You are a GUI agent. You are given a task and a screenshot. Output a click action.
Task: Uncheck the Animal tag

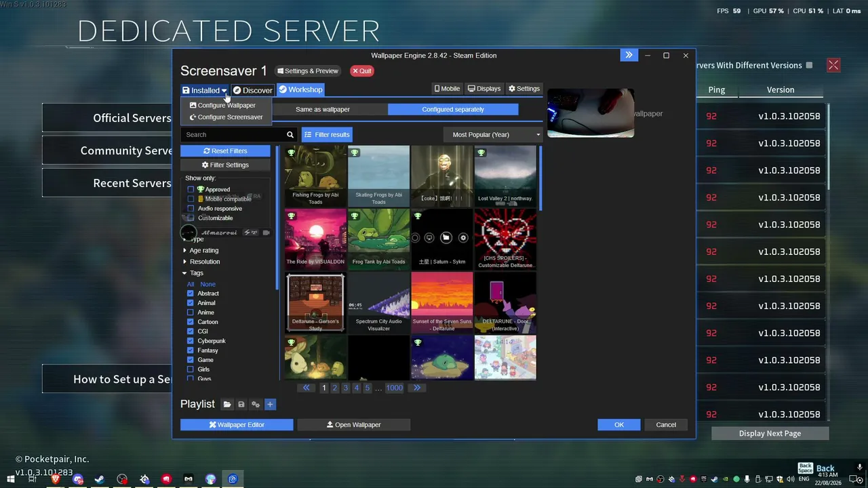[x=191, y=303]
